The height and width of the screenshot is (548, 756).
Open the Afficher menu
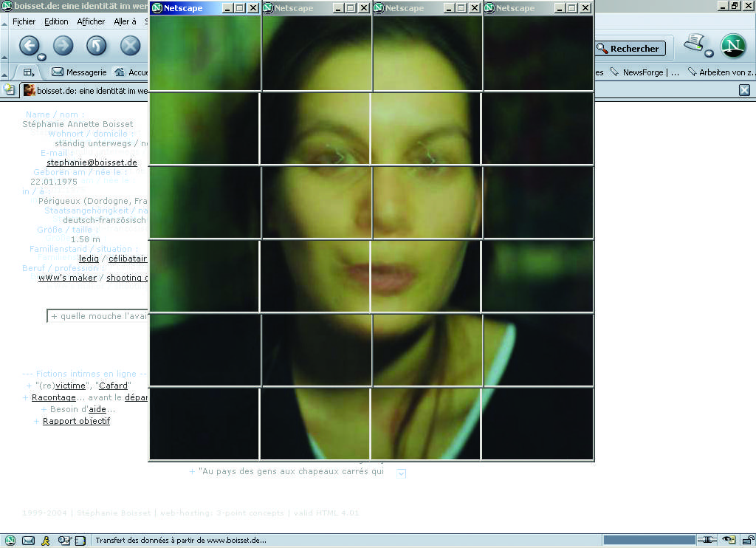tap(91, 21)
